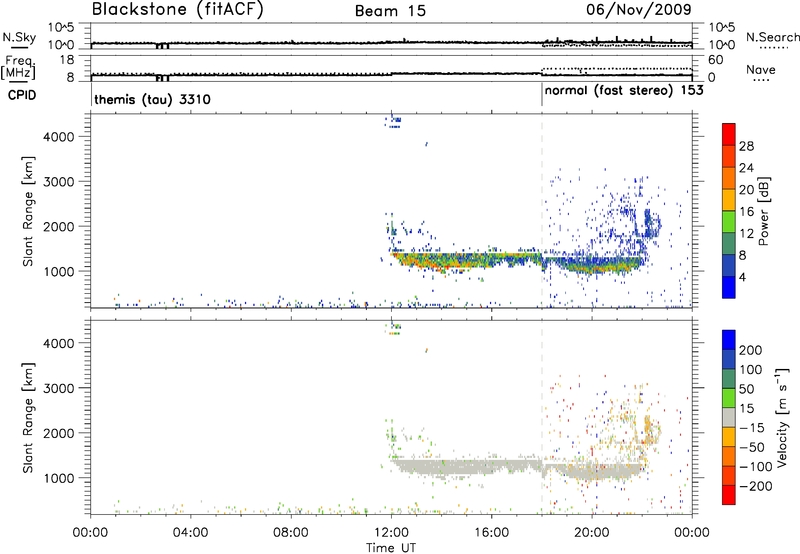Click the '16:00' time axis tick

[491, 533]
